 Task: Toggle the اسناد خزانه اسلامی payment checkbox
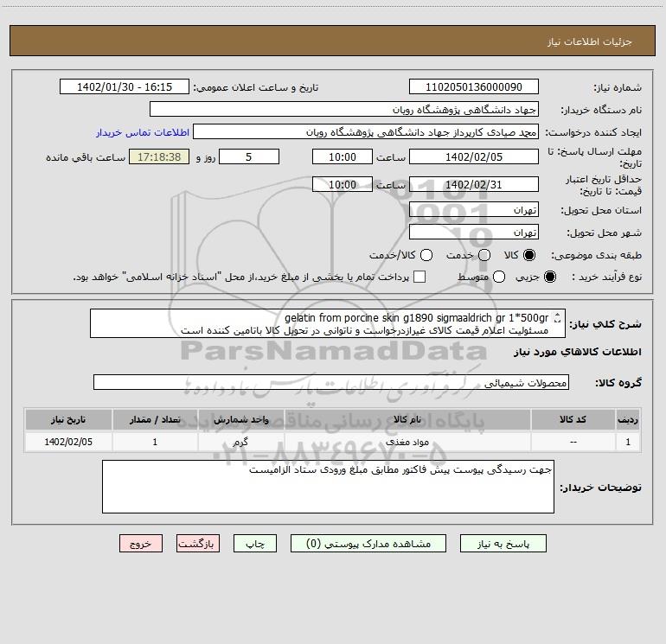[419, 277]
